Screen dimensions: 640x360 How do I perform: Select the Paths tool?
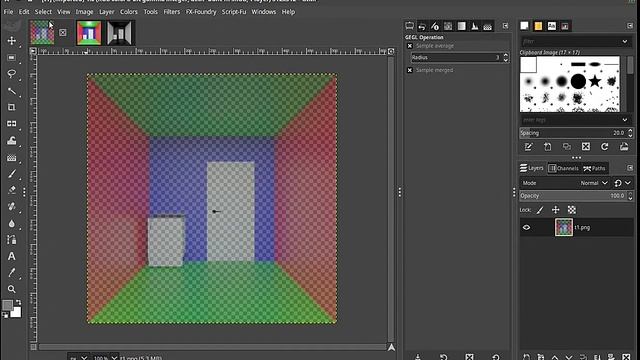(11, 240)
